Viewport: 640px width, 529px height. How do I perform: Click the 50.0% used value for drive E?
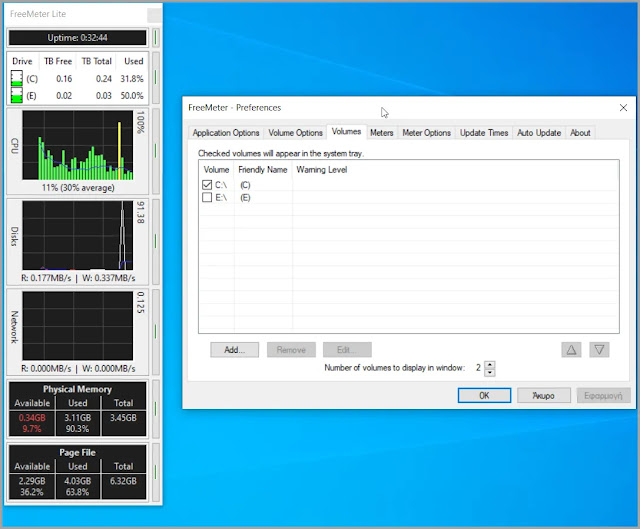pos(131,96)
